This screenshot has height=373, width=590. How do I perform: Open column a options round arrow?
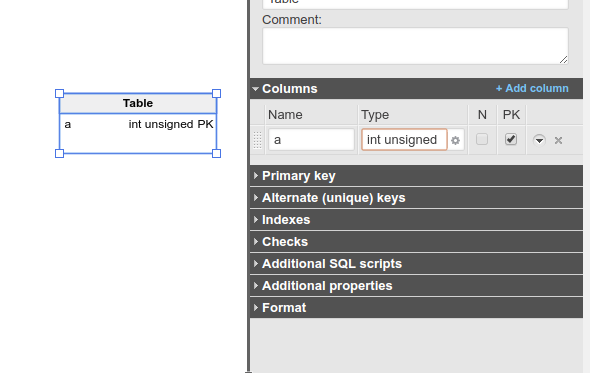point(539,140)
